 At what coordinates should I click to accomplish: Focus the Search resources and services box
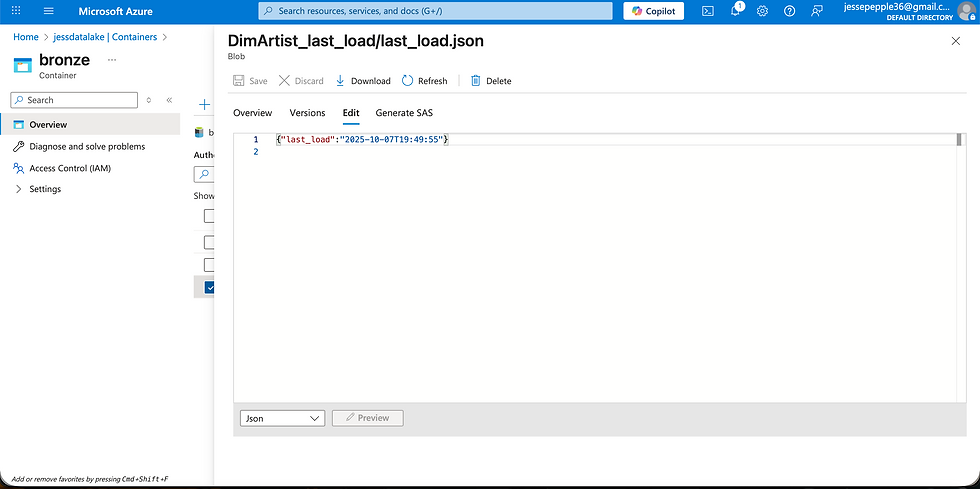[x=436, y=11]
